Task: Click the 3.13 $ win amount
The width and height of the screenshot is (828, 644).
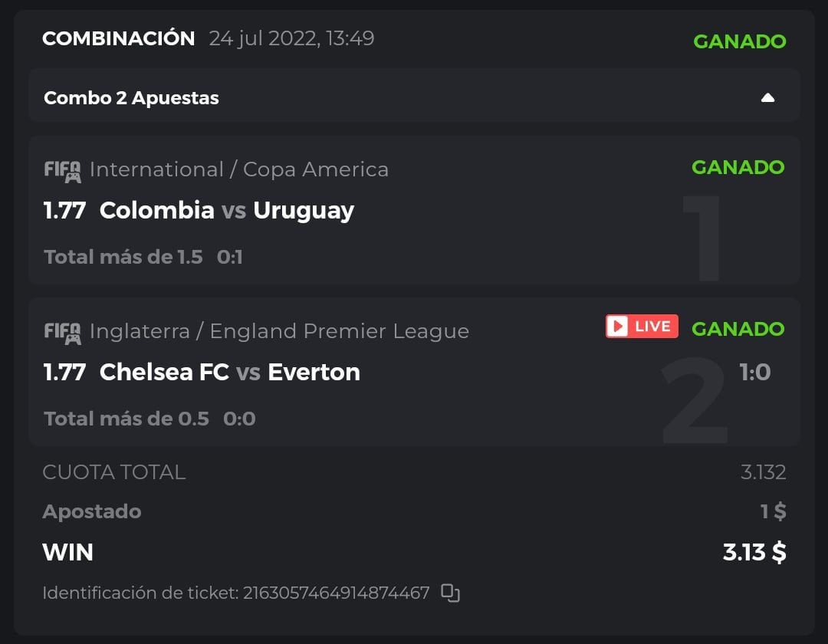Action: pyautogui.click(x=754, y=552)
